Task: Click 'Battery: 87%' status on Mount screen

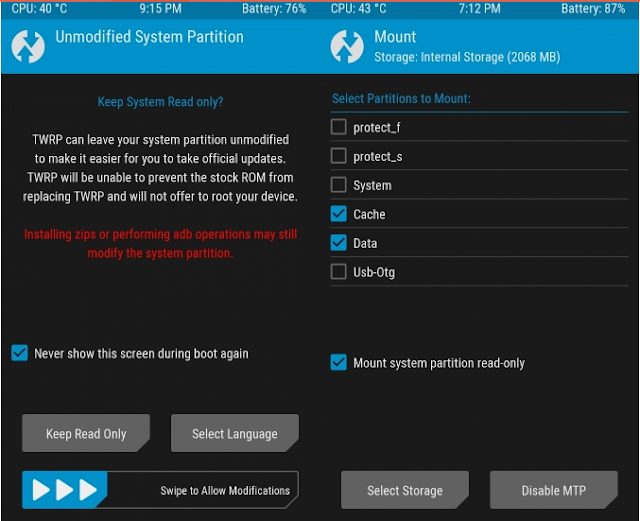Action: pos(593,9)
